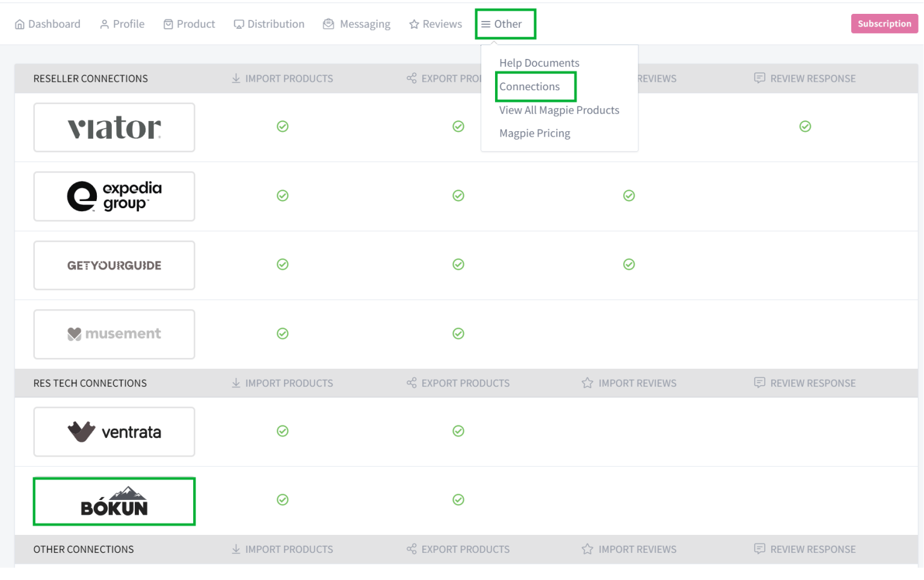Click Bókun's Export Products checkmark
This screenshot has width=924, height=580.
[458, 500]
